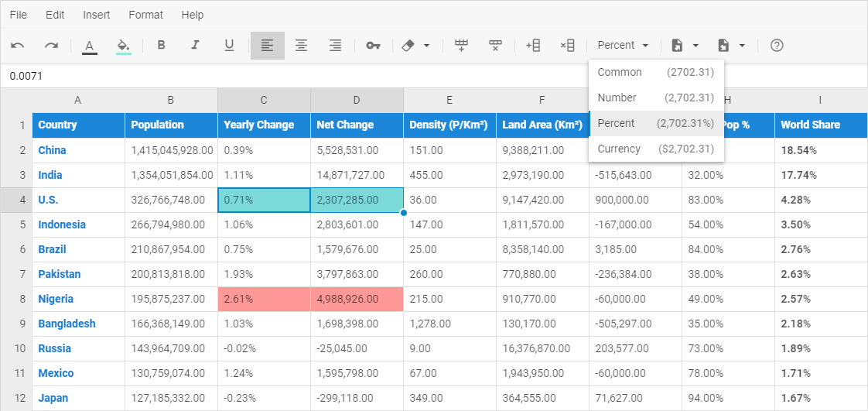Center align the cell text
Image resolution: width=868 pixels, height=411 pixels.
point(301,46)
